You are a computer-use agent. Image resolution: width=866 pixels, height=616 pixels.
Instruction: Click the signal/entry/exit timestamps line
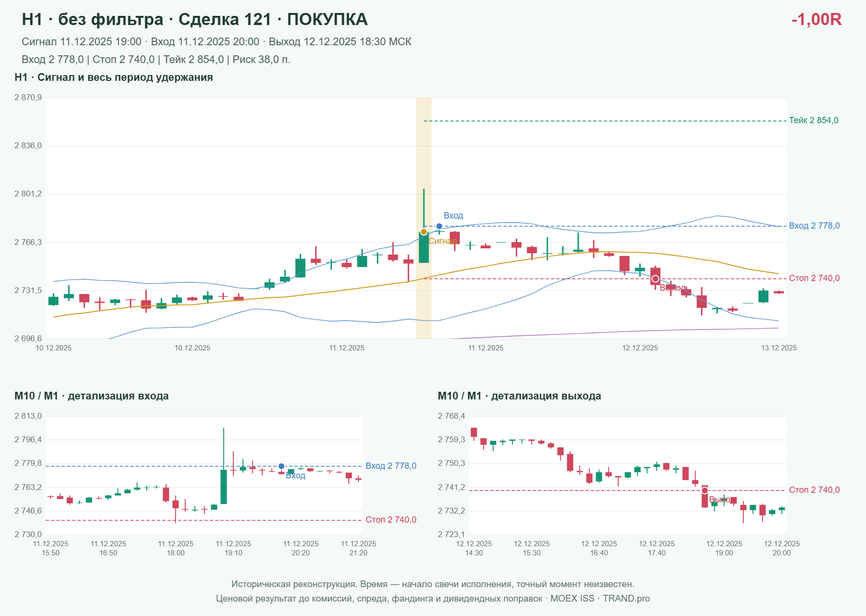216,42
